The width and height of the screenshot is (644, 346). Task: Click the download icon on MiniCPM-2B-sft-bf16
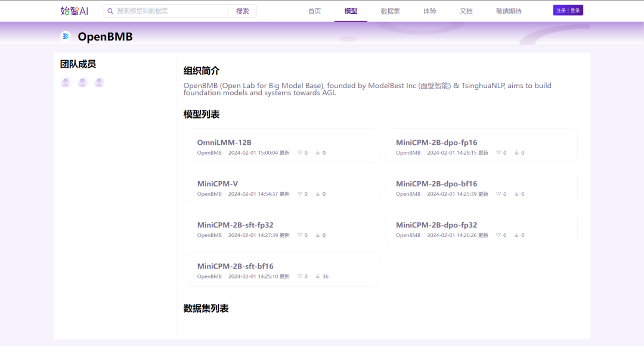pyautogui.click(x=317, y=276)
